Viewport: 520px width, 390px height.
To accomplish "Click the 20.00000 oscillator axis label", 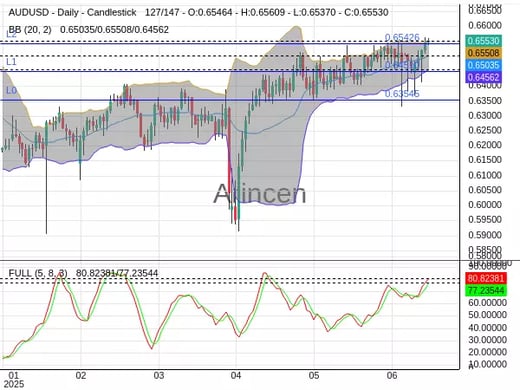I will (487, 352).
